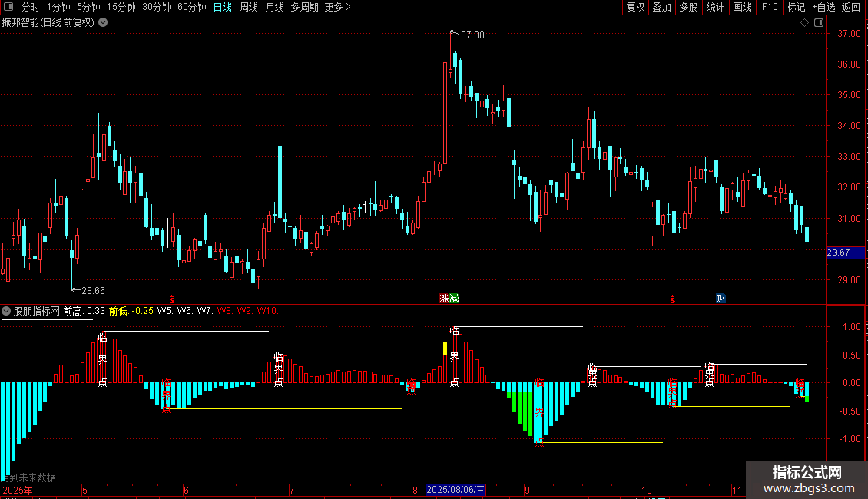Screen dimensions: 868x499
Task: Click the 2025年 time axis label
Action: 18,490
